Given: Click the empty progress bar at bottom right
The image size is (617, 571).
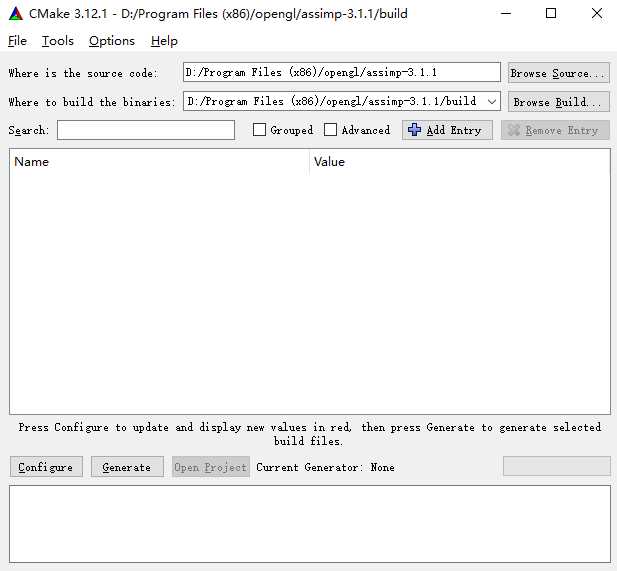Looking at the screenshot, I should pyautogui.click(x=556, y=466).
